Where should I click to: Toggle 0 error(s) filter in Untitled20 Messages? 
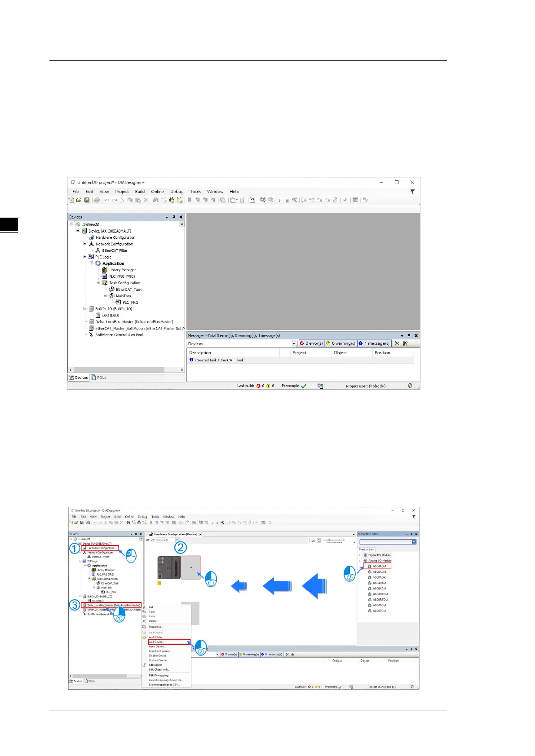click(x=311, y=343)
